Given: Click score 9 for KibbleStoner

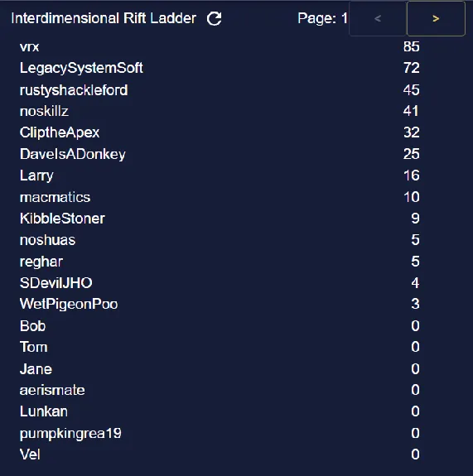Looking at the screenshot, I should pyautogui.click(x=415, y=219).
